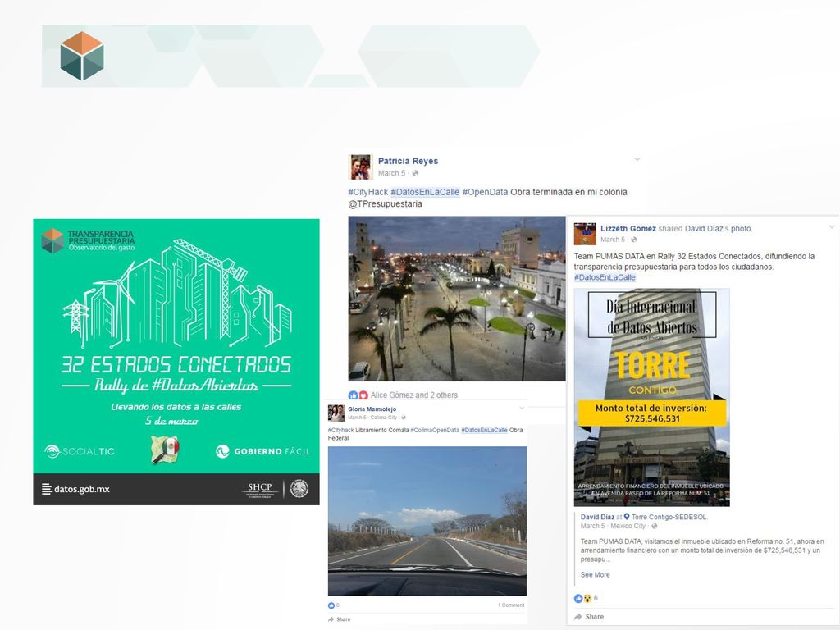The width and height of the screenshot is (840, 630).
Task: Click datos.gob.mx logo on the poster footer
Action: point(75,489)
